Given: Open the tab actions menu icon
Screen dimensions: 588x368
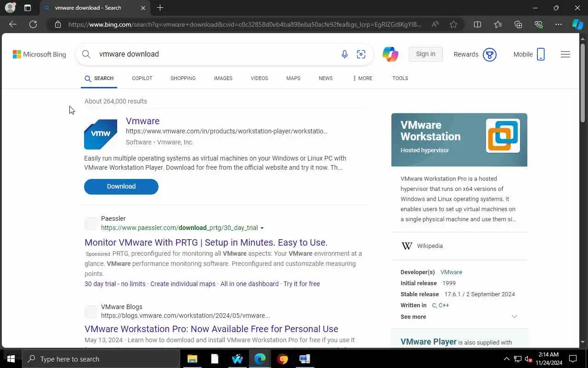Looking at the screenshot, I should click(x=28, y=8).
